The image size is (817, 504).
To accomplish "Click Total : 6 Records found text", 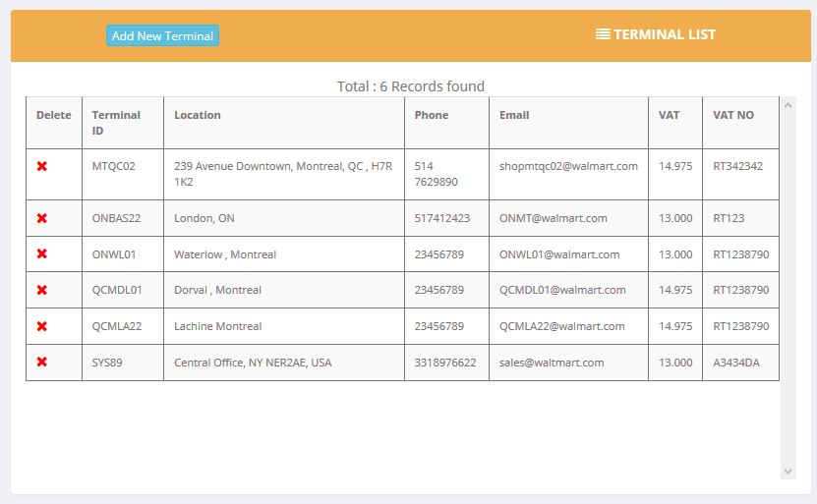I will coord(411,86).
